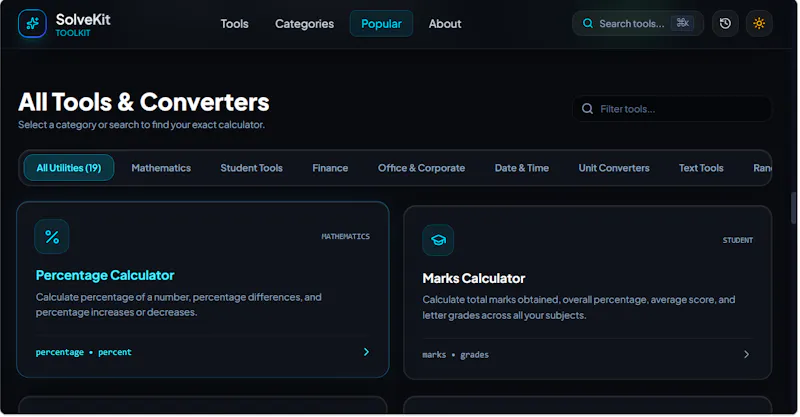Click the 'marks' tag text
800x417 pixels.
point(434,355)
